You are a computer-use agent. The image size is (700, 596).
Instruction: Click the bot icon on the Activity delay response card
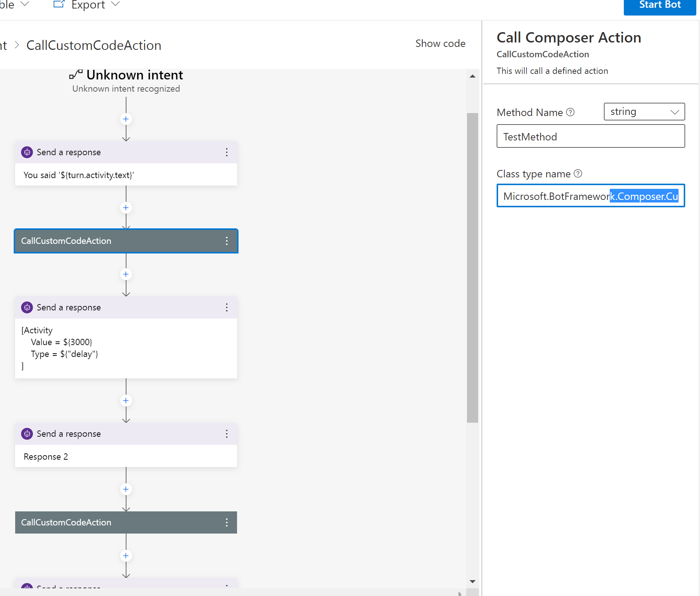[27, 307]
